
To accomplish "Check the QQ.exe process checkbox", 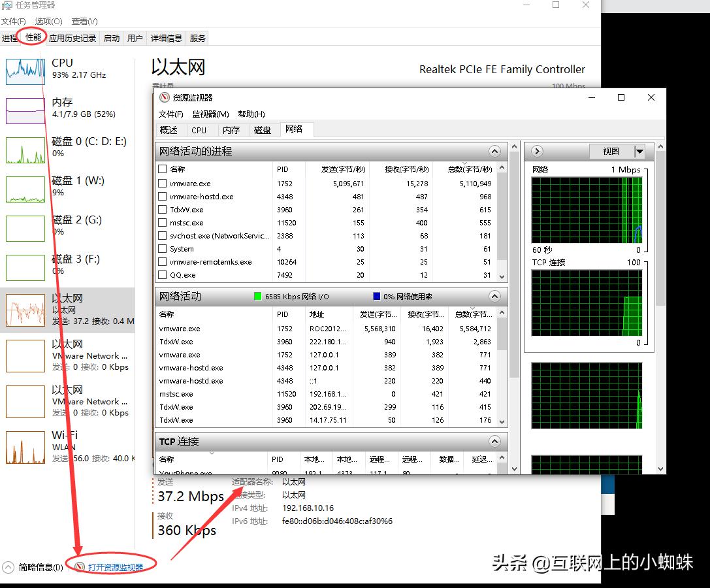I will click(x=163, y=275).
